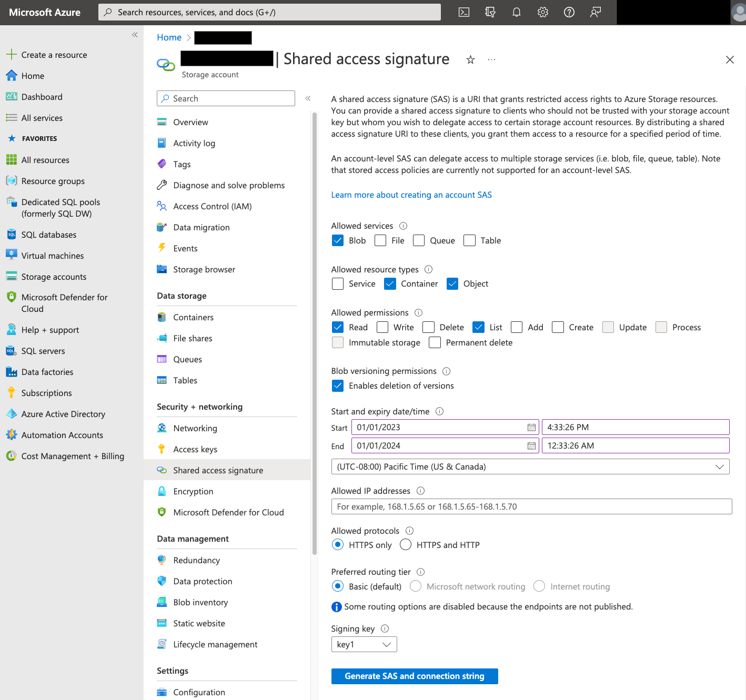Open Cloud Shell from the top bar

click(463, 12)
